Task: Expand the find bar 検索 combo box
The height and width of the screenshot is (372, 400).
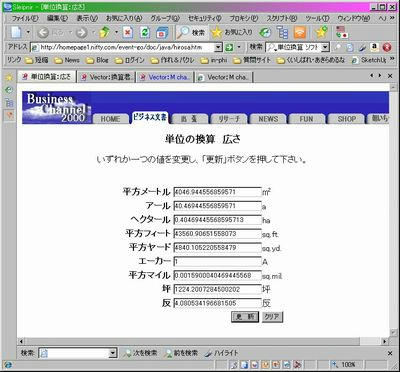Action: pyautogui.click(x=113, y=353)
